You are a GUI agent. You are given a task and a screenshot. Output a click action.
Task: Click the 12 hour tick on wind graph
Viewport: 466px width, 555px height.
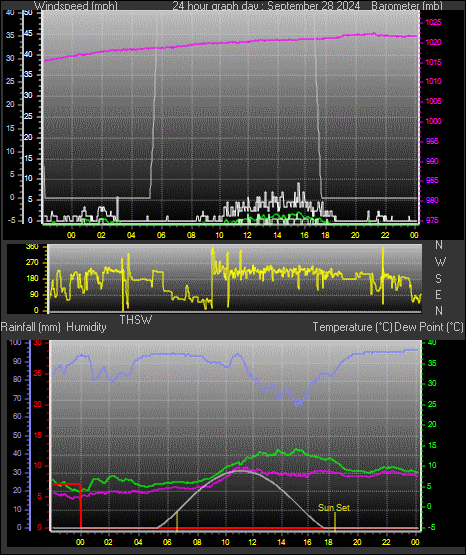(247, 235)
